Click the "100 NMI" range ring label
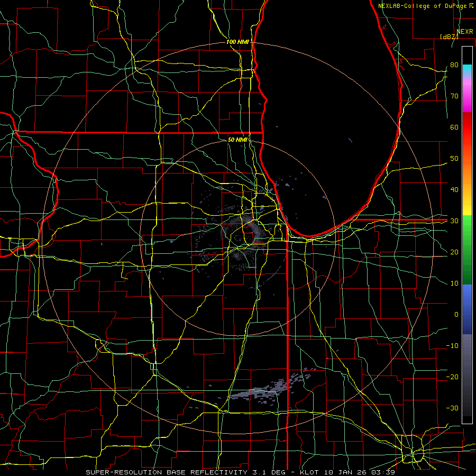Viewport: 476px width, 476px height. 237,42
